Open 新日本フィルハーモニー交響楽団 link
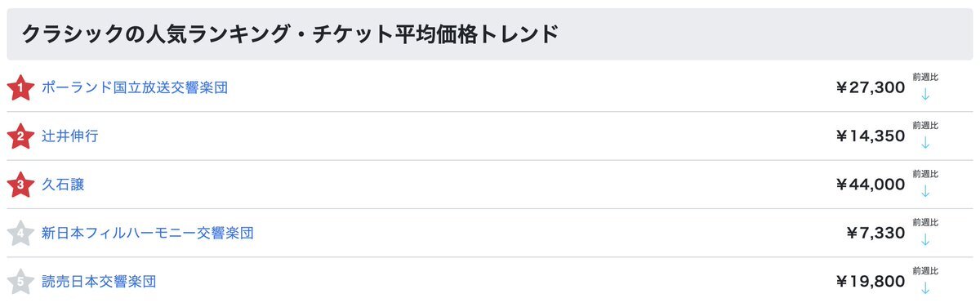980x303 pixels. click(x=148, y=234)
